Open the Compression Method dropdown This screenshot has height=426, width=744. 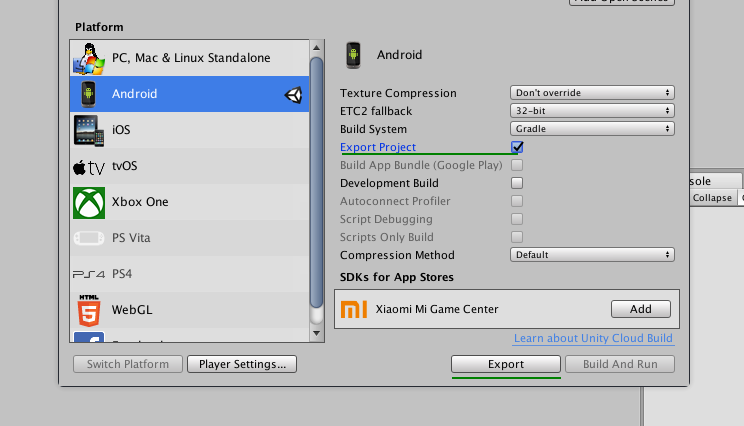(592, 255)
